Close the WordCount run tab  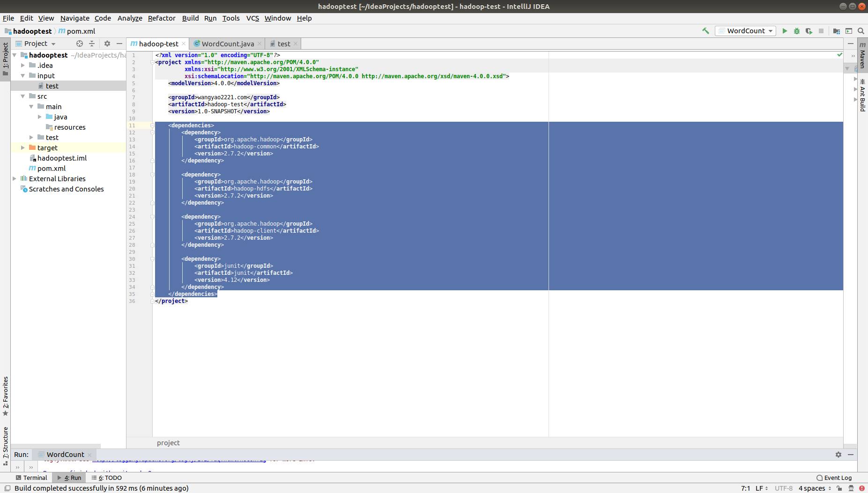point(89,454)
